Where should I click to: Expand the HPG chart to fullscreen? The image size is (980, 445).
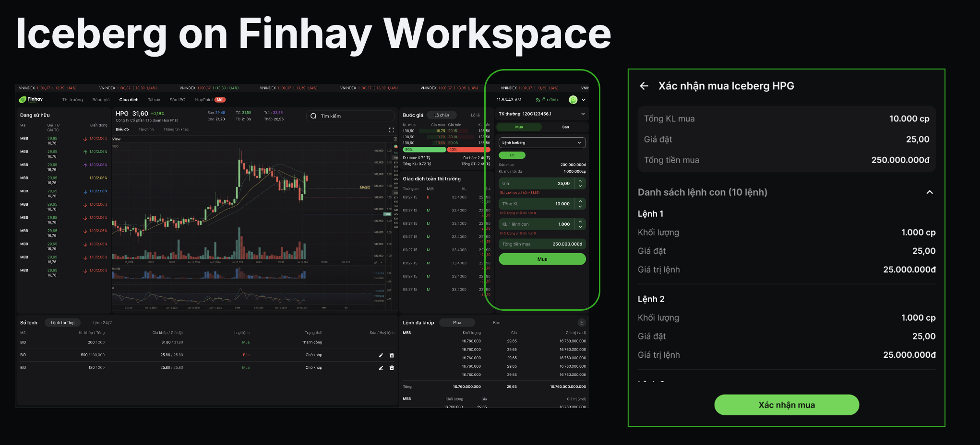coord(391,130)
